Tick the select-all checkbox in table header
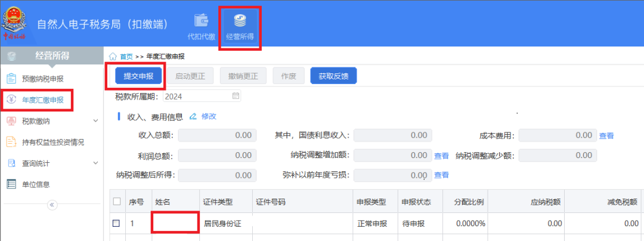This screenshot has width=644, height=241. click(117, 202)
